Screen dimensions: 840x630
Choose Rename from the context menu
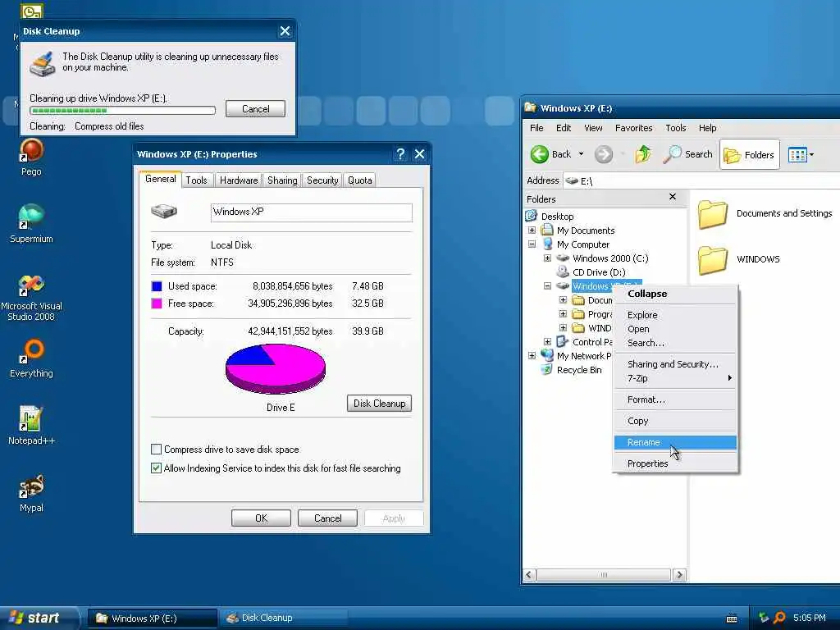[675, 442]
